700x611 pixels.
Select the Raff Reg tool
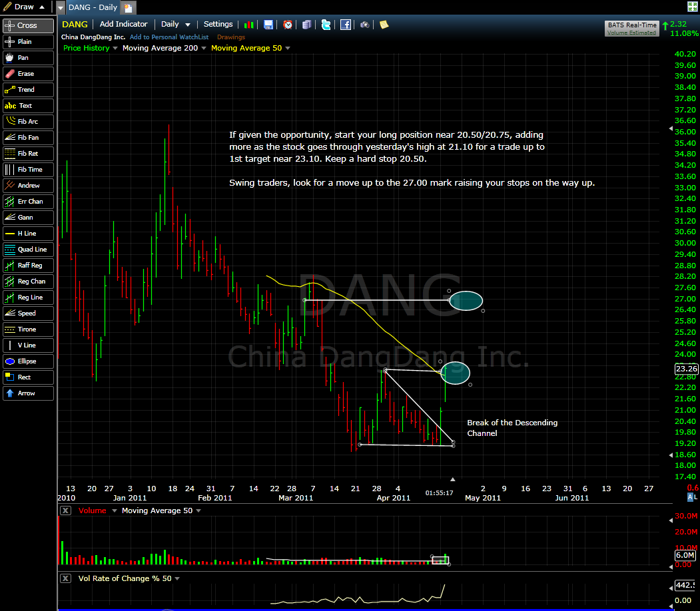(28, 266)
